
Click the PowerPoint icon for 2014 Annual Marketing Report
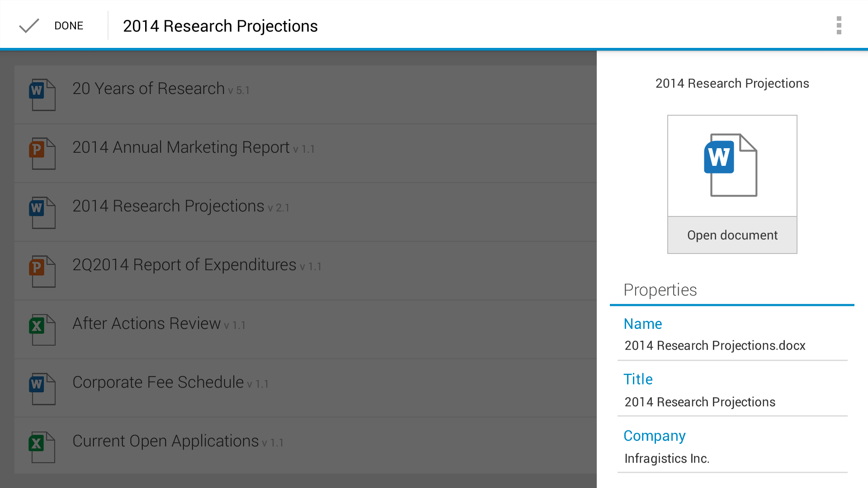click(x=42, y=153)
